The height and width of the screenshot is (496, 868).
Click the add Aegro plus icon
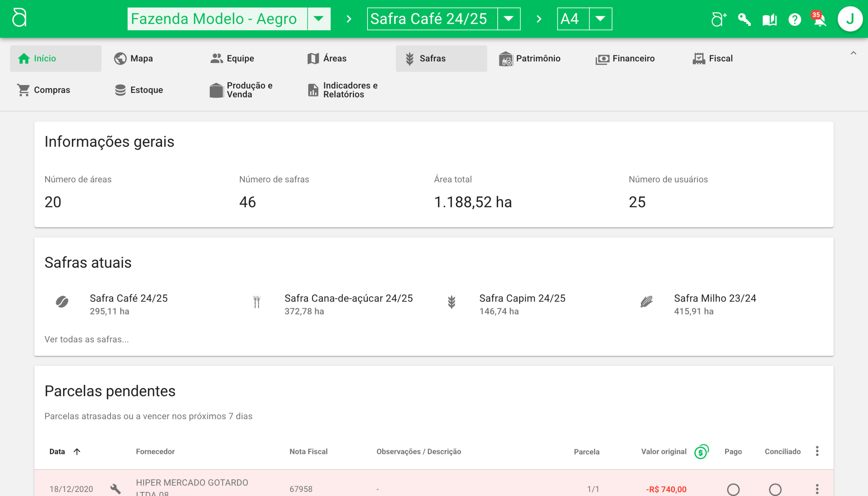coord(719,19)
